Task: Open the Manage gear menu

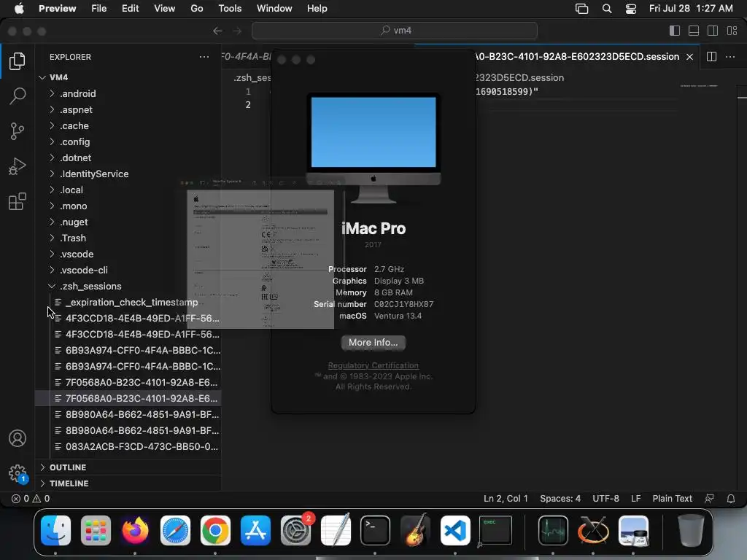Action: click(18, 473)
